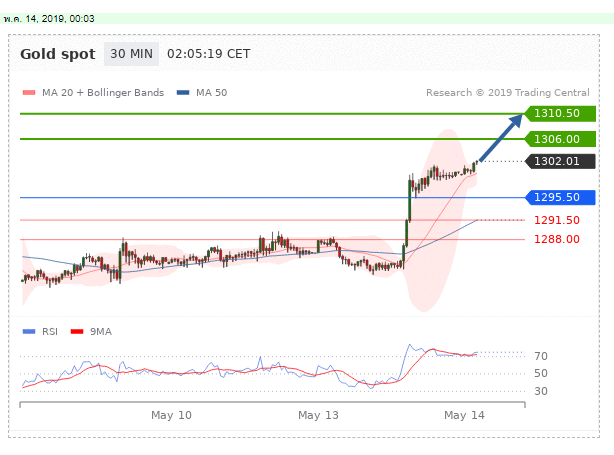Click the MA 20 + Bollinger Bands label

tap(103, 93)
